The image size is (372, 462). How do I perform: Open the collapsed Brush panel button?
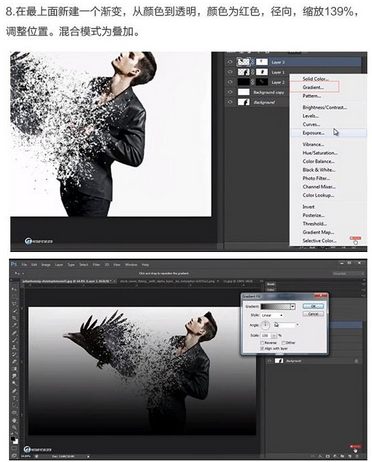pyautogui.click(x=271, y=284)
